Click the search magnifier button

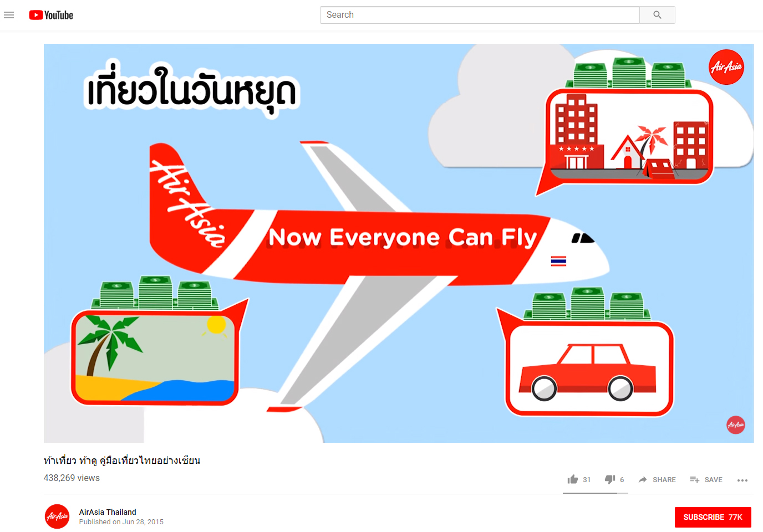657,15
